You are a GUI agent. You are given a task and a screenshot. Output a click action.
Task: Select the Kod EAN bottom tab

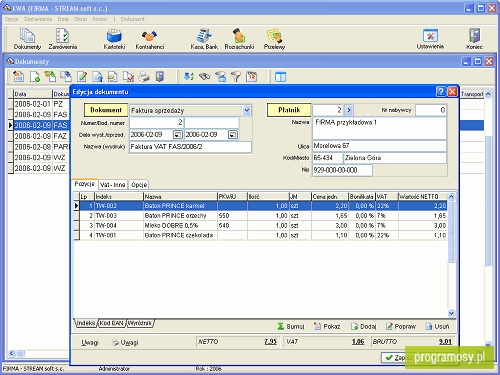coord(112,323)
